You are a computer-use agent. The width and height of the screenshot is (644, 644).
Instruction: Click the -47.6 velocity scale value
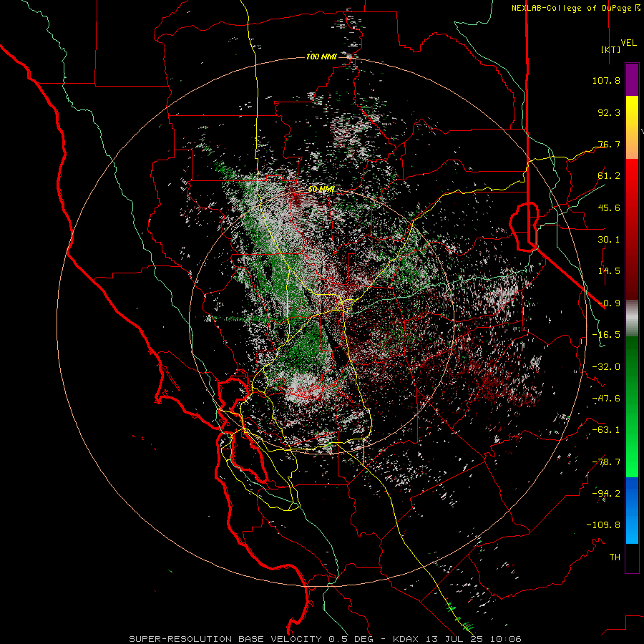coord(606,399)
